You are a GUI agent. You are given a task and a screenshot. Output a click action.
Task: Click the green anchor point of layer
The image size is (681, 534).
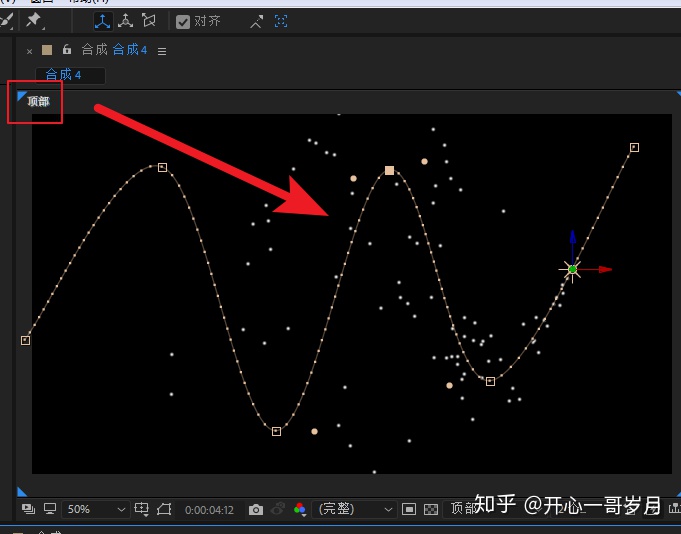pyautogui.click(x=572, y=270)
